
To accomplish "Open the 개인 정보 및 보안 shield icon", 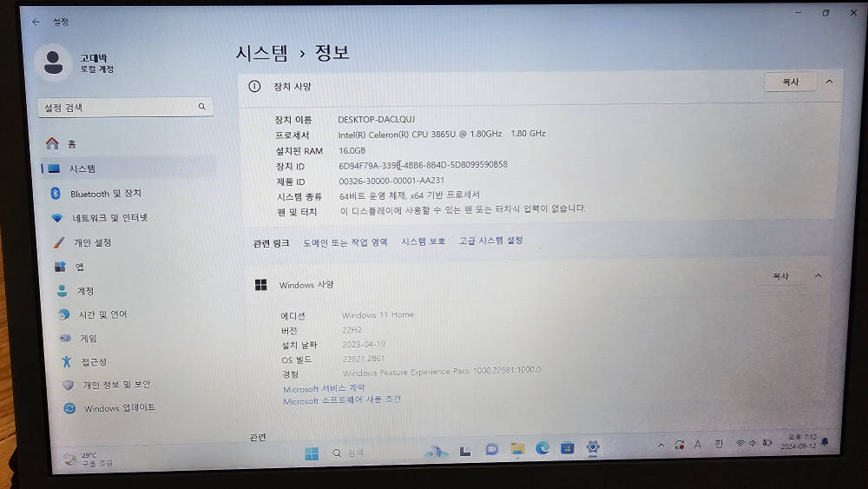I will click(x=68, y=385).
